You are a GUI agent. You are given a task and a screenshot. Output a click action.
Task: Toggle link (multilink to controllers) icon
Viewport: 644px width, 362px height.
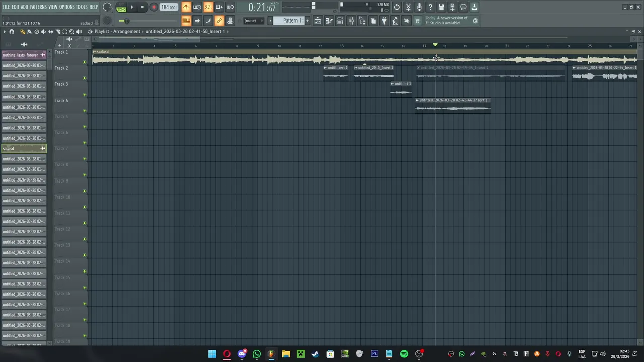(219, 21)
